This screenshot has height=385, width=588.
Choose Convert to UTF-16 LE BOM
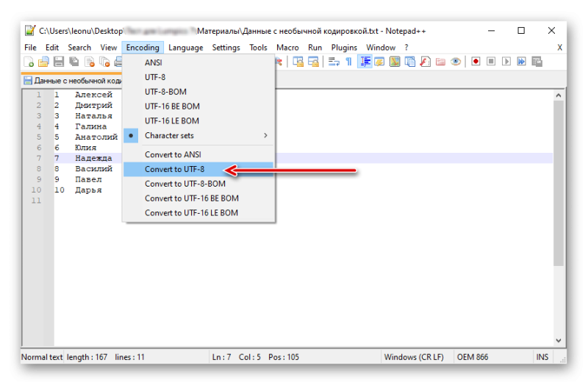click(x=198, y=213)
